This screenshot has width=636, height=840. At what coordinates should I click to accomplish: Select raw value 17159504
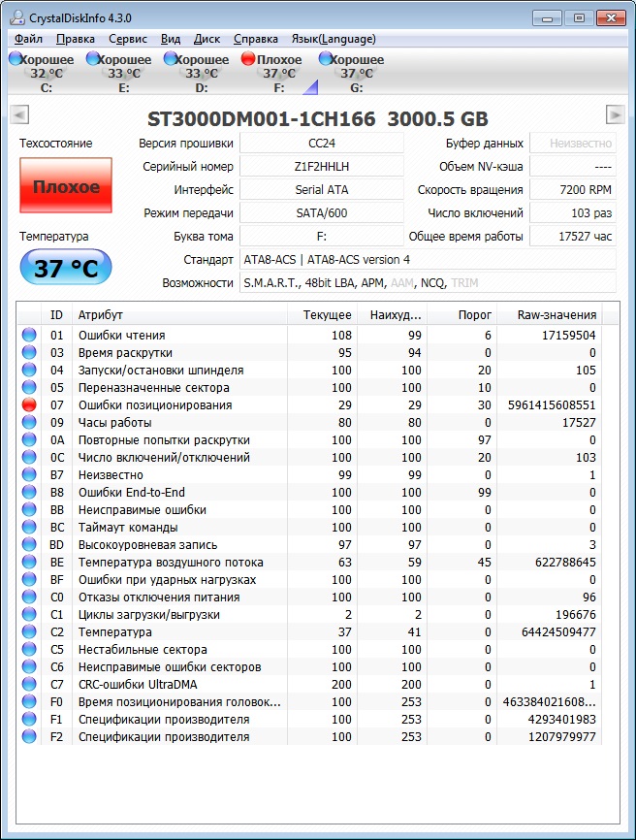tap(568, 335)
